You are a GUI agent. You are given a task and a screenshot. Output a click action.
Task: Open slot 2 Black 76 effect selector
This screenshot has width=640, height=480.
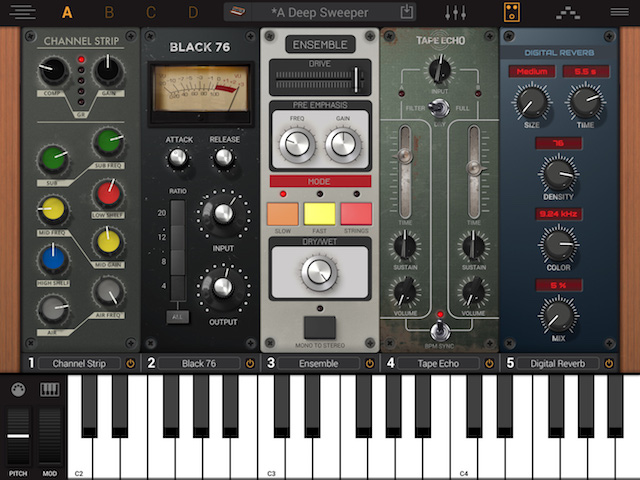[x=199, y=363]
